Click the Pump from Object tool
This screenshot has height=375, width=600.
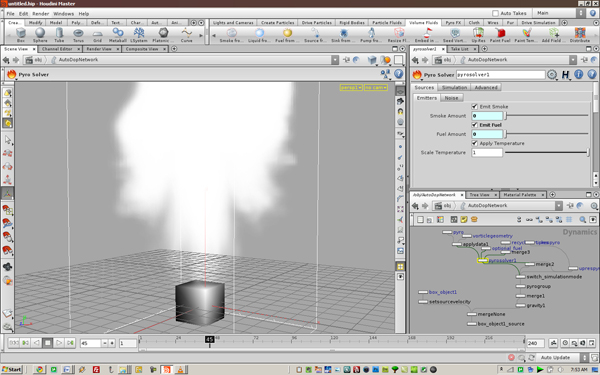[371, 35]
